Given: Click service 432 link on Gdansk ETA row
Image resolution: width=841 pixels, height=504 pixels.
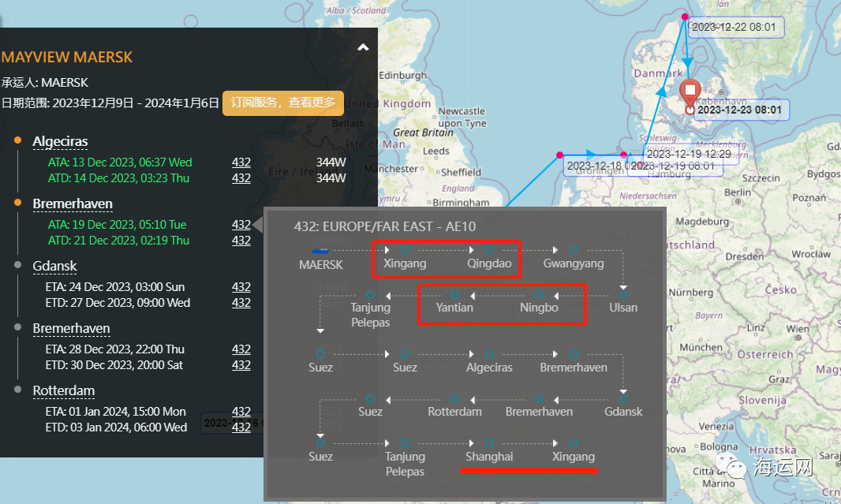Looking at the screenshot, I should tap(241, 287).
